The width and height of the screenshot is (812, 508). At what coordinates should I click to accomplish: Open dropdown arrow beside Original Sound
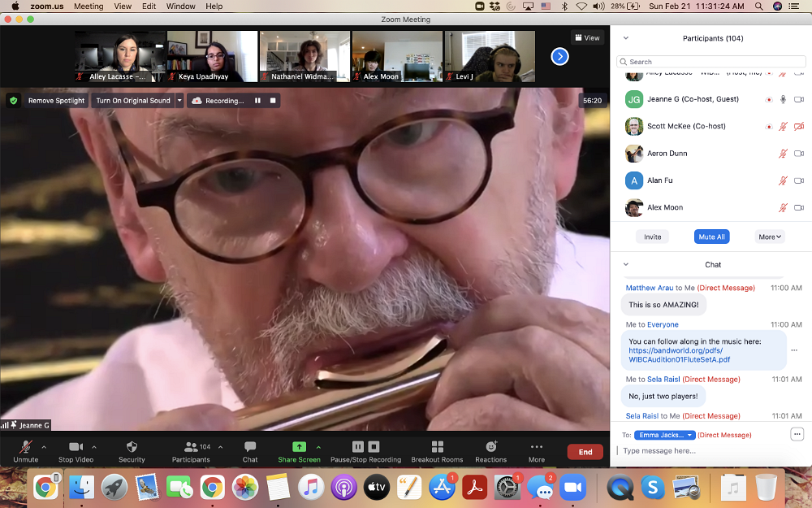tap(179, 101)
